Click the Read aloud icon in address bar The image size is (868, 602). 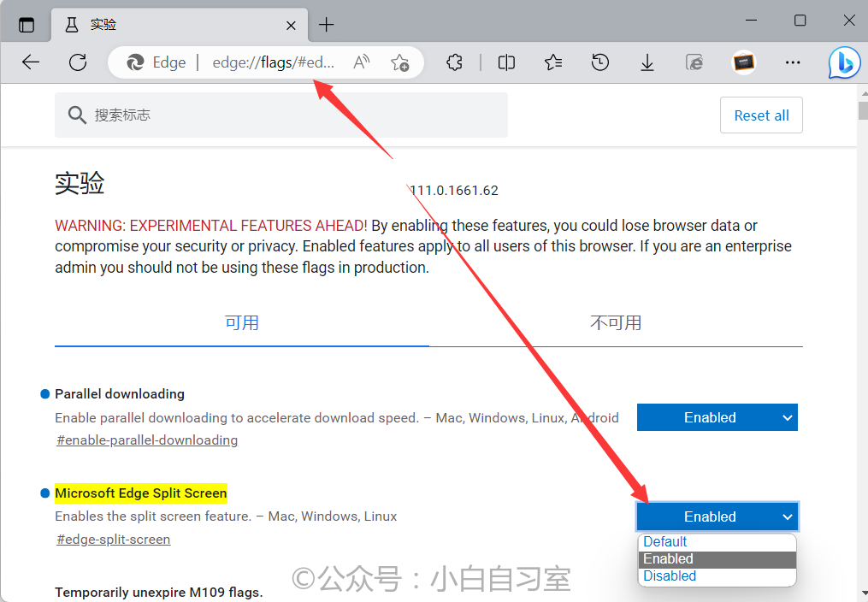tap(361, 62)
